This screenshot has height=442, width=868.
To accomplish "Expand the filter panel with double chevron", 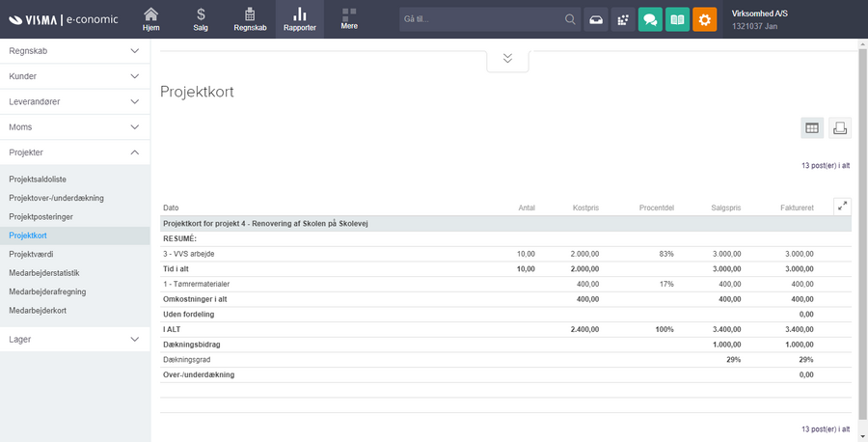I will 507,59.
